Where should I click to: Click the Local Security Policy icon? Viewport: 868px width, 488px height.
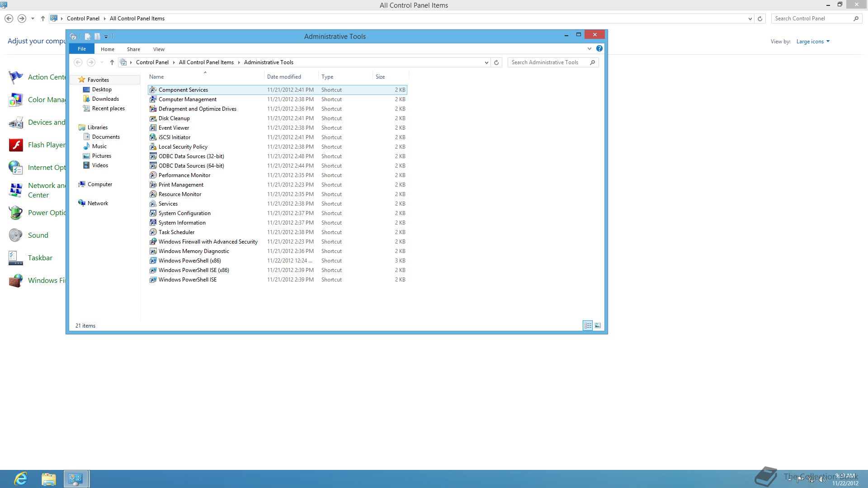click(x=153, y=147)
